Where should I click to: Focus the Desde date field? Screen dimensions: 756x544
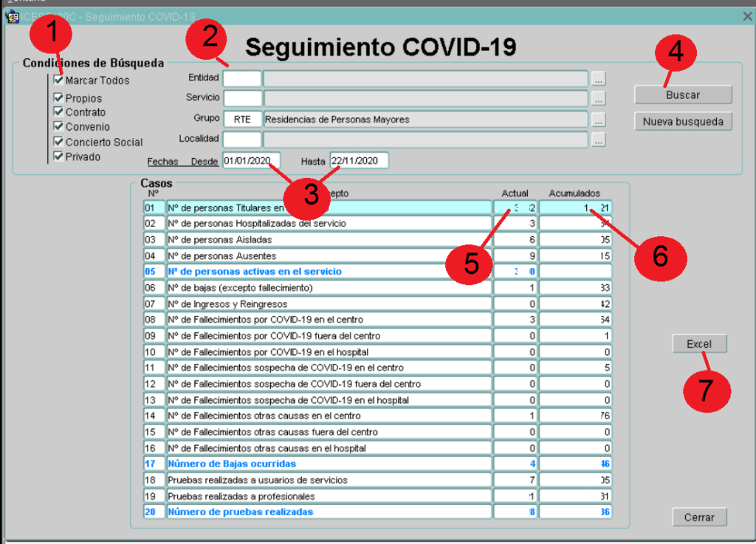pyautogui.click(x=251, y=161)
